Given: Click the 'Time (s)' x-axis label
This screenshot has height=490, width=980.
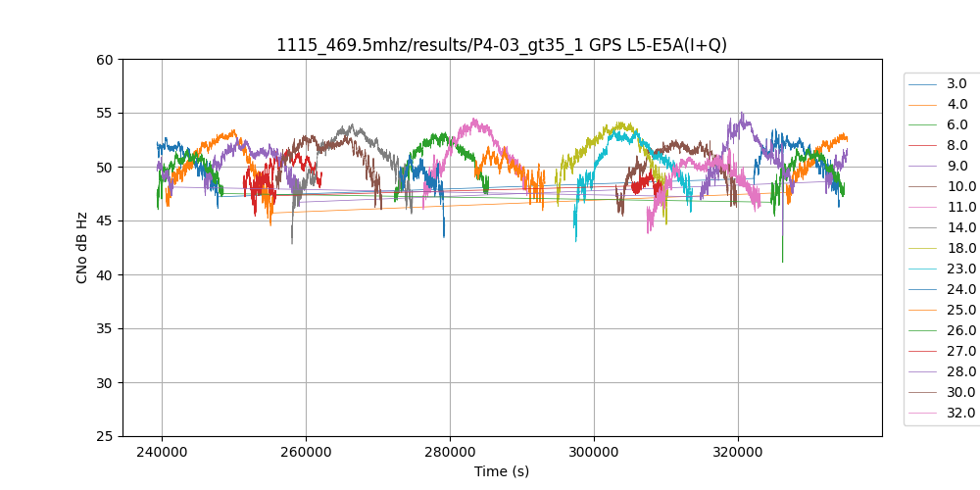Looking at the screenshot, I should click(501, 471).
